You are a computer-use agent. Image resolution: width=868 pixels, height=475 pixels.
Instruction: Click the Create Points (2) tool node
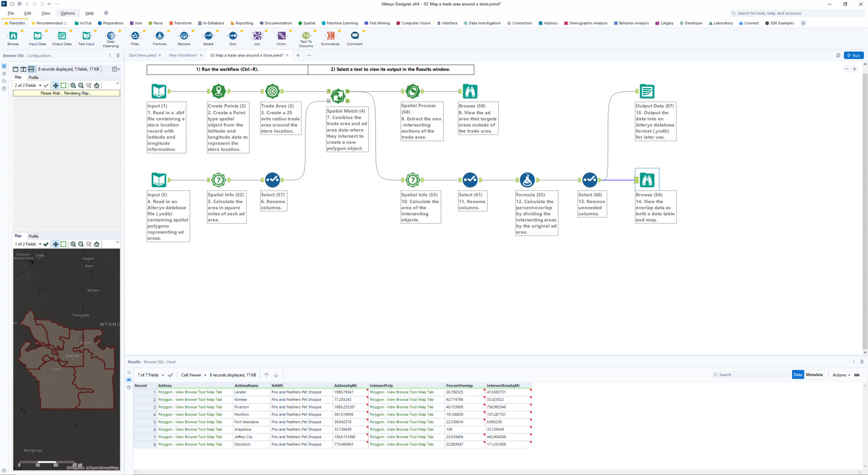[x=219, y=91]
